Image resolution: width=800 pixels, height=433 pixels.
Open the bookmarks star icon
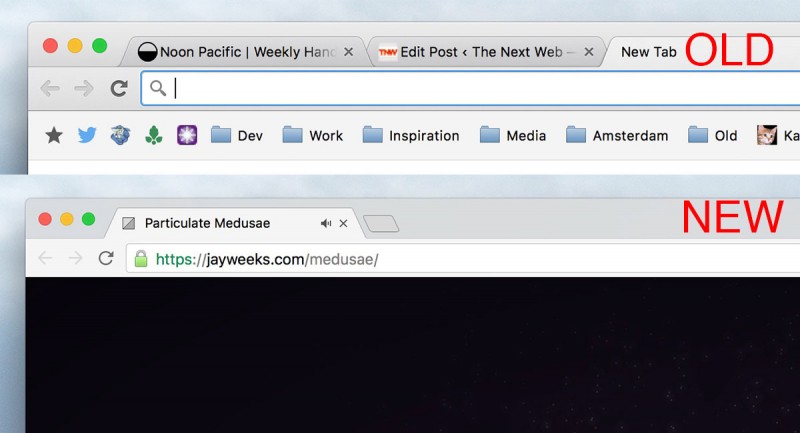54,135
